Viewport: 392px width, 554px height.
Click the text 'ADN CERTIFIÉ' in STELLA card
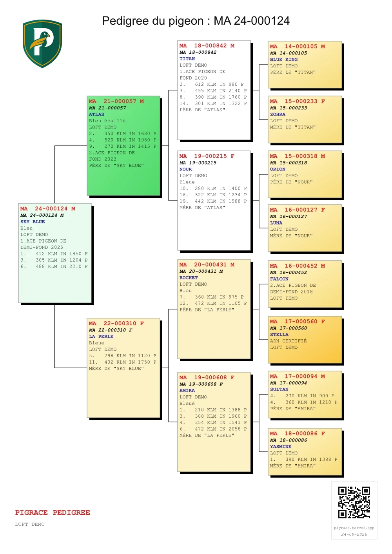click(x=289, y=341)
